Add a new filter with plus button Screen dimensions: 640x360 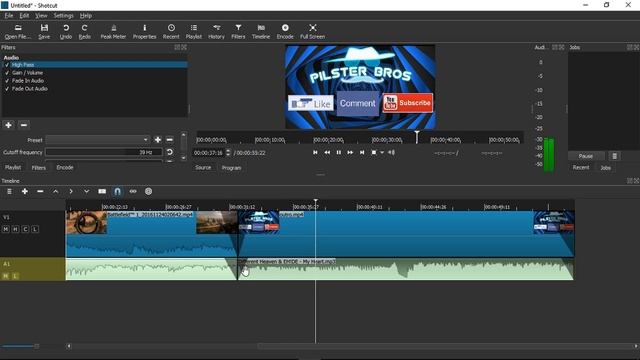pos(8,125)
